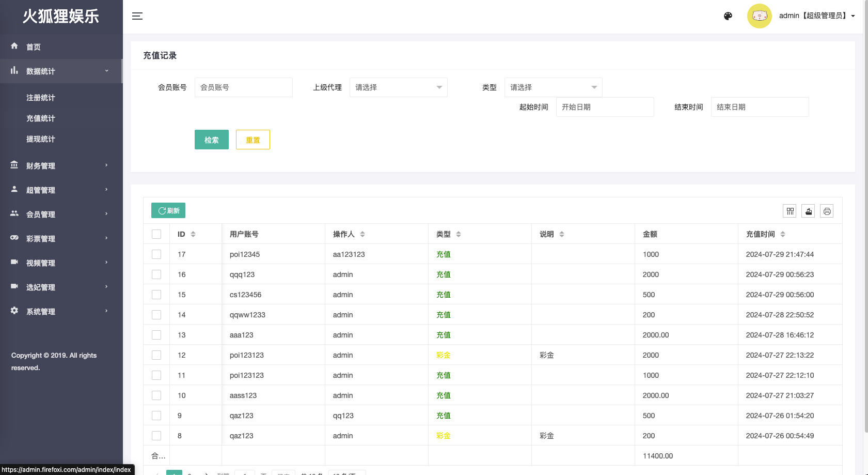Sort by the 充值时间 column arrows
This screenshot has height=475, width=868.
click(x=783, y=234)
